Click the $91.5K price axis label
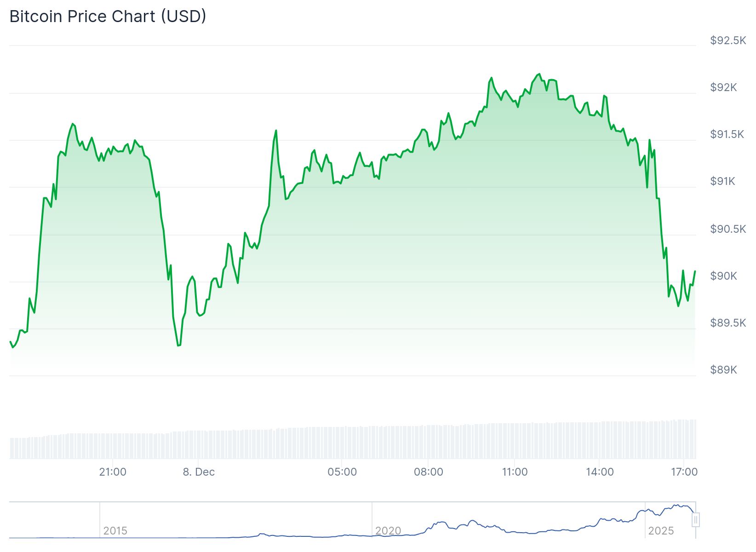The width and height of the screenshot is (756, 552). tap(727, 134)
